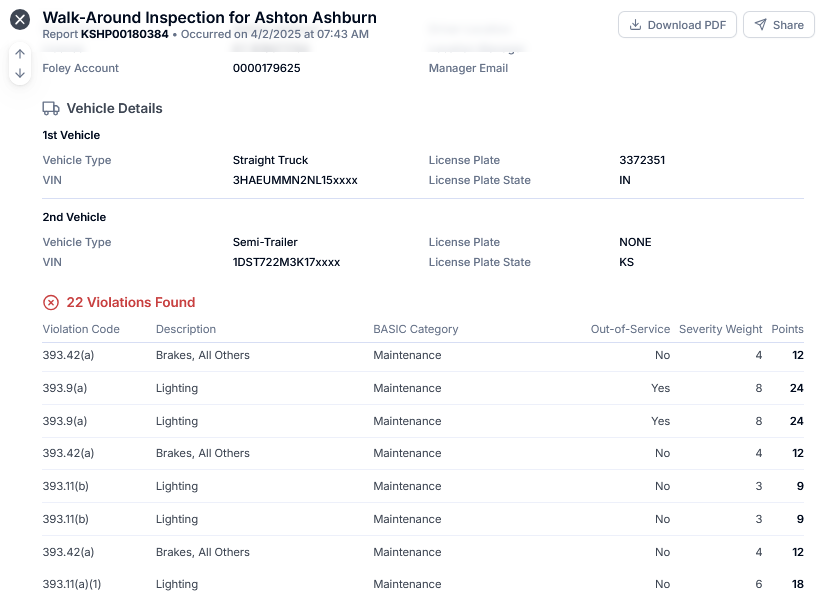This screenshot has height=598, width=822.
Task: Sort by the Points column header
Action: coord(787,329)
